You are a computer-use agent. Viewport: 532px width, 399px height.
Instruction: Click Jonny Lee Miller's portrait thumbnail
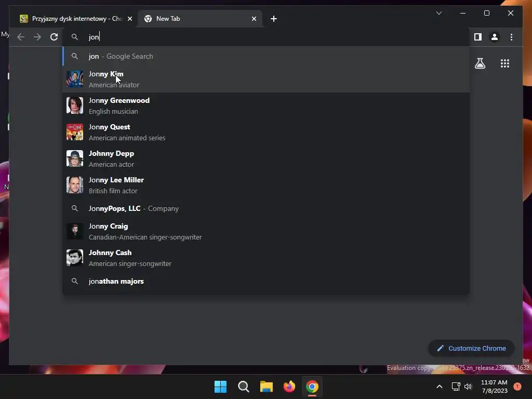click(x=75, y=185)
